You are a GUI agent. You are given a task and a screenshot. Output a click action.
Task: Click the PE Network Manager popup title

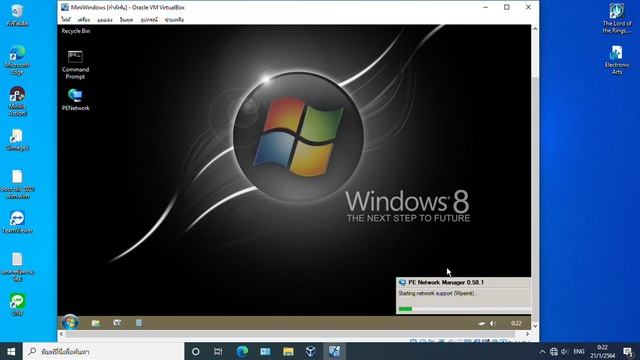pos(446,282)
